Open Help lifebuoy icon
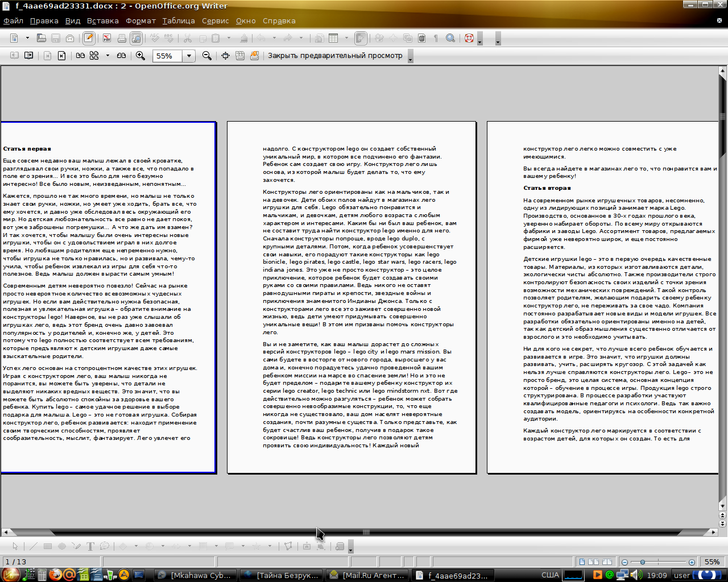Screen dimensions: 728x582 coord(469,38)
